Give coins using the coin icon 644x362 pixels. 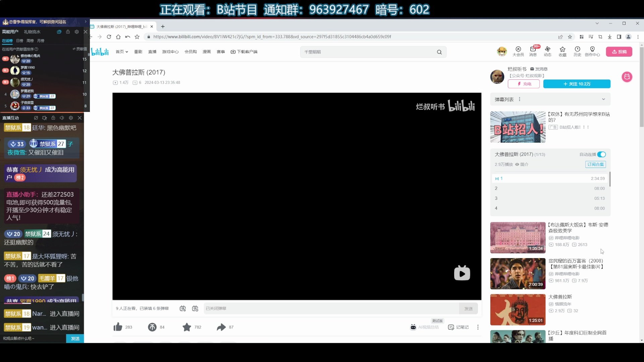(152, 327)
